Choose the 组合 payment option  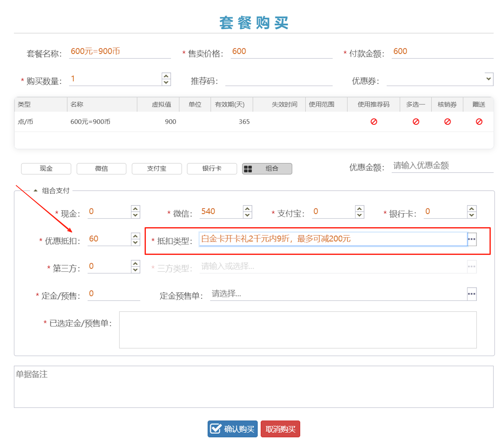point(267,168)
